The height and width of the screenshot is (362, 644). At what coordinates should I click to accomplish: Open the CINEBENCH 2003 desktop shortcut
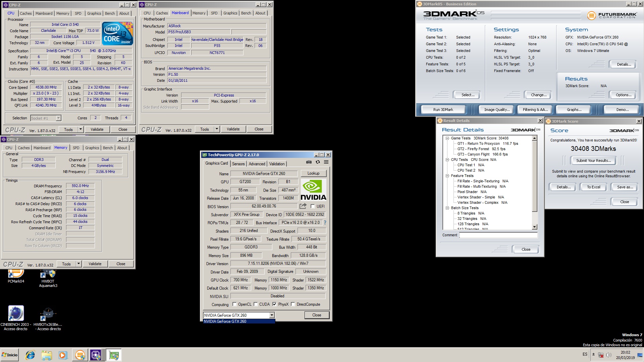(x=16, y=318)
